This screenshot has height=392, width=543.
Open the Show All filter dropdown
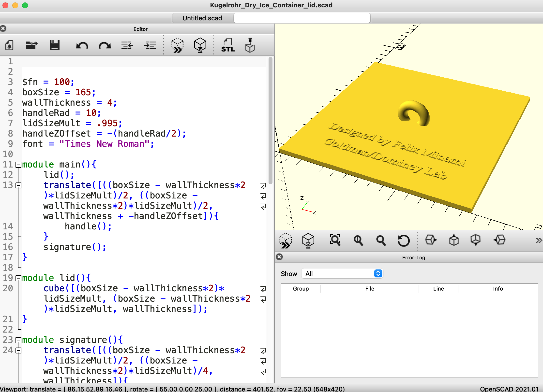[x=342, y=274]
